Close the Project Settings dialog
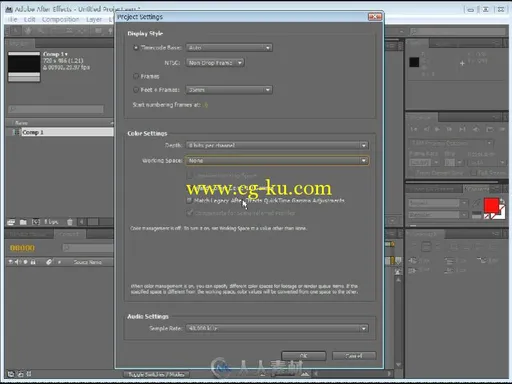This screenshot has height=384, width=512. 375,16
